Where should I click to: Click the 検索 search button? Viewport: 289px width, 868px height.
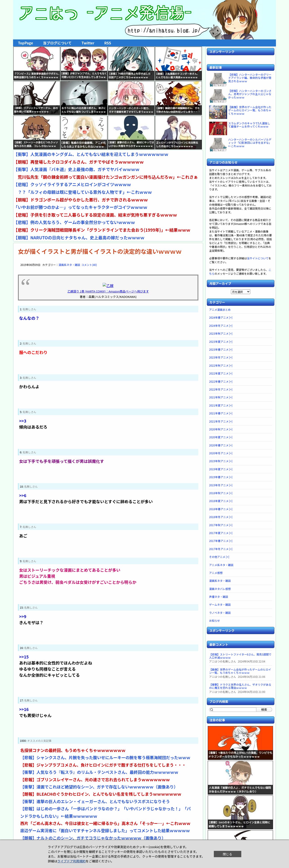coord(264,710)
